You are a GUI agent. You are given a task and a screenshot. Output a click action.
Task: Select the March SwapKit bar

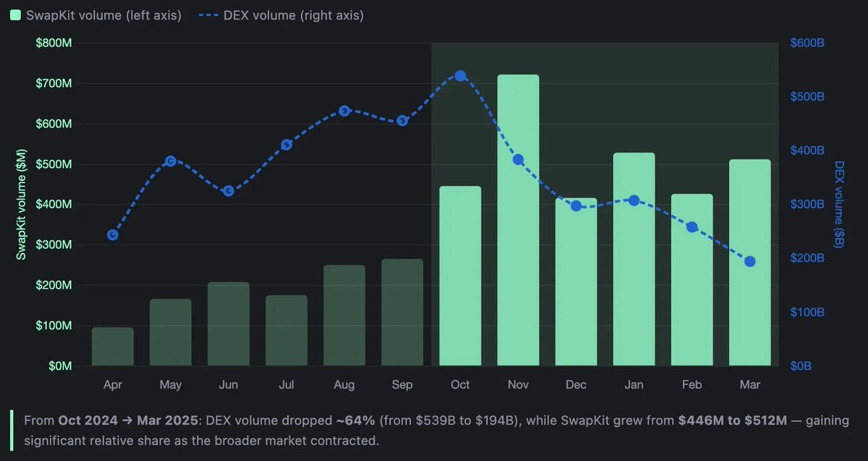click(x=749, y=263)
